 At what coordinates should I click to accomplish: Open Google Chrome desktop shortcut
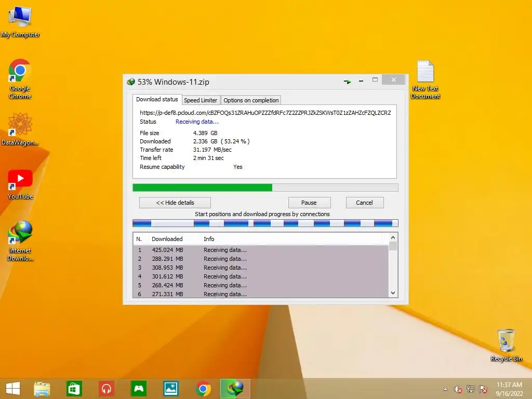[20, 79]
